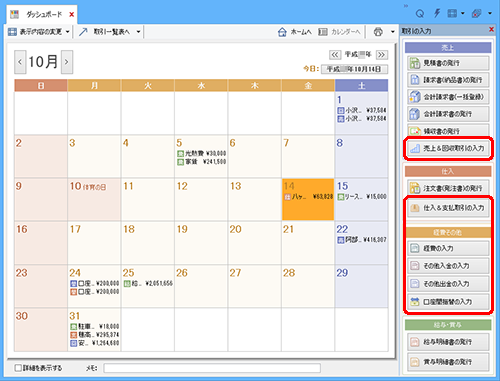Select the 給 ¥2,051,656 entry on the 25th

(x=148, y=283)
